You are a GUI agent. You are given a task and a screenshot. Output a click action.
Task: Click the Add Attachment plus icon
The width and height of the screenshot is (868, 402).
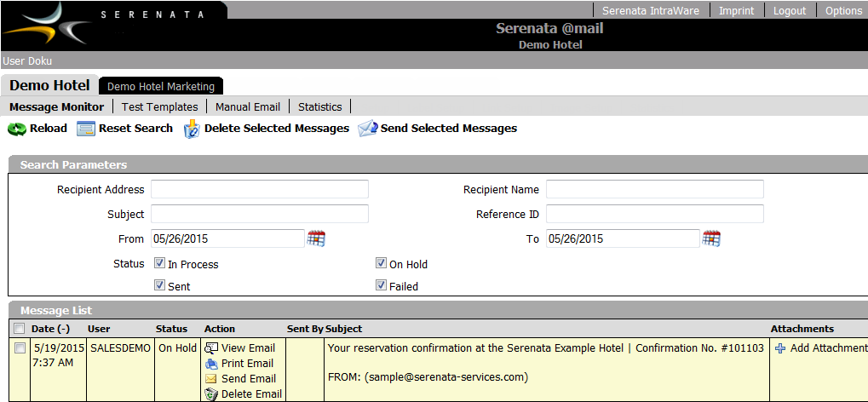780,348
